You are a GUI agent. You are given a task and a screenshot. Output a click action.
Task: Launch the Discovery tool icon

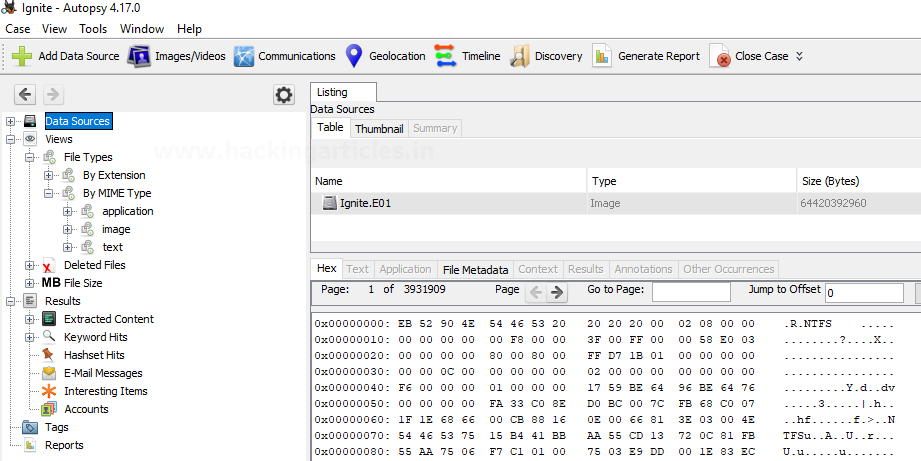point(520,56)
